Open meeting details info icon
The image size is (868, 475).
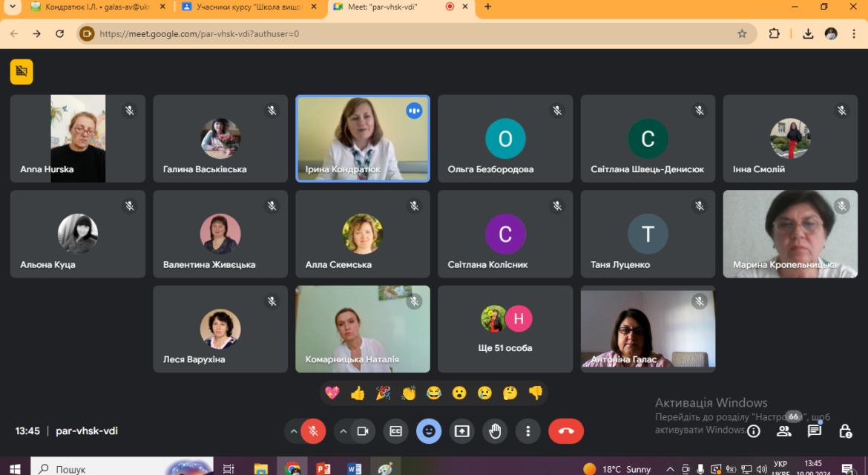coord(754,431)
